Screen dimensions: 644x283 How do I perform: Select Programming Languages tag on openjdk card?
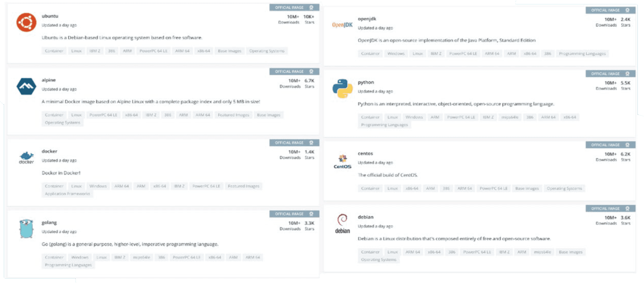(582, 54)
